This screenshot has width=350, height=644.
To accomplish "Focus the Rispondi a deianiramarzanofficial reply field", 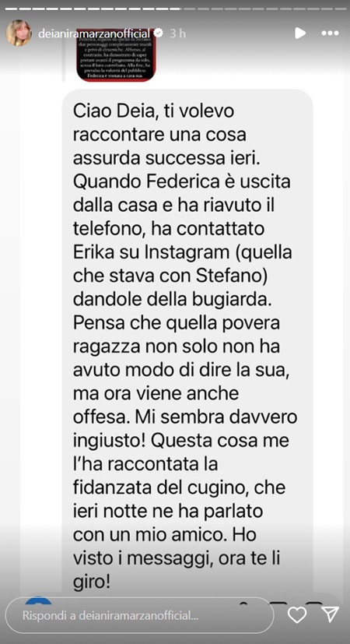I will 139,615.
